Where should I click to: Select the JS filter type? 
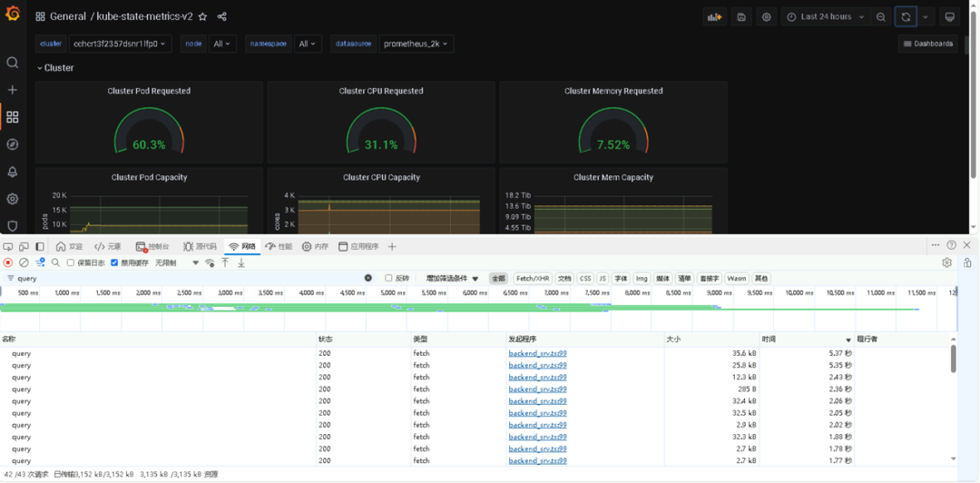click(x=603, y=279)
